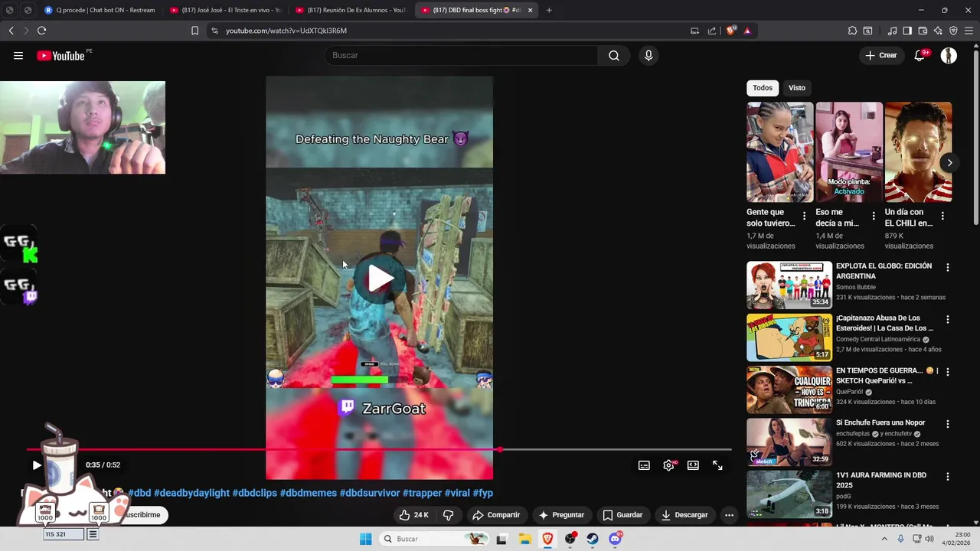The width and height of the screenshot is (980, 551).
Task: Click the Compartir share button
Action: click(x=496, y=515)
